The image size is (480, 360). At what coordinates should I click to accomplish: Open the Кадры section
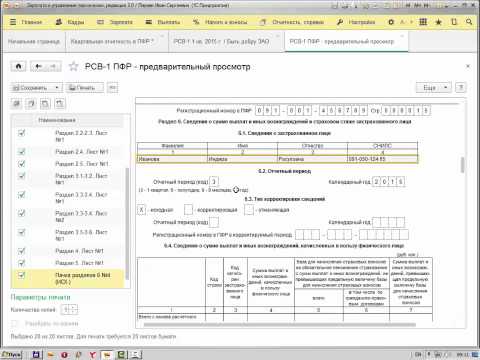tap(70, 22)
